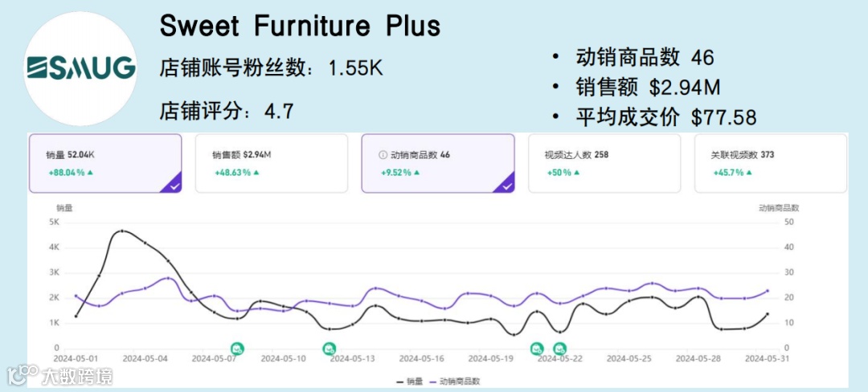This screenshot has height=392, width=868.
Task: Click the 50 label on the right axis
Action: point(789,222)
